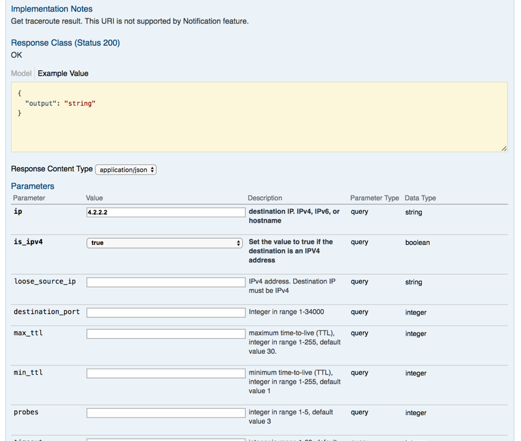Click the Parameters heading

(x=33, y=186)
